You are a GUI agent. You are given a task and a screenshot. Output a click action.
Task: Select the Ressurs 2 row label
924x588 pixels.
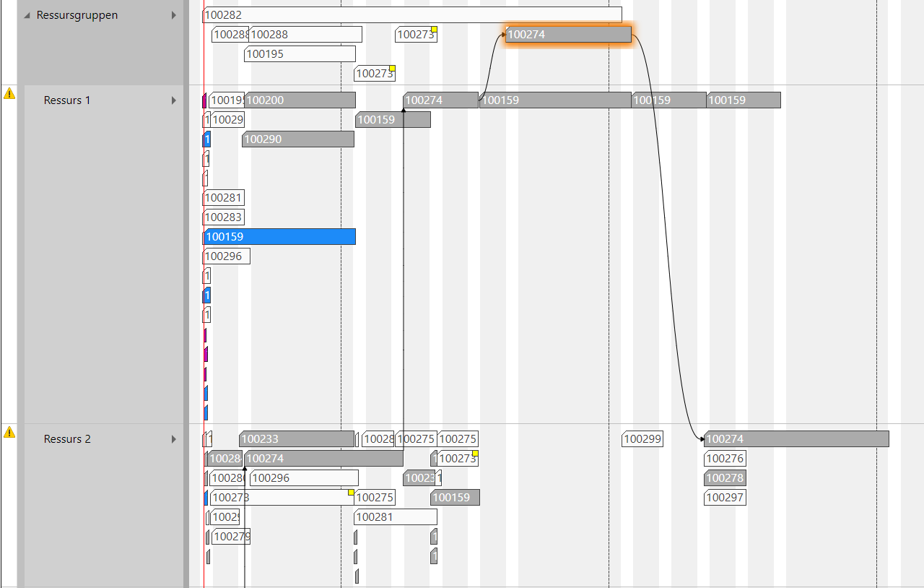(67, 439)
